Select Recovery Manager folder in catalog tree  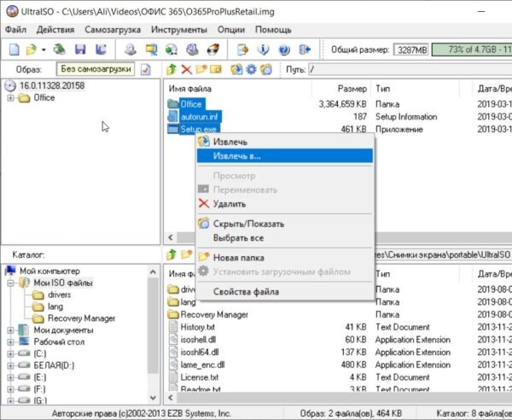pyautogui.click(x=81, y=318)
